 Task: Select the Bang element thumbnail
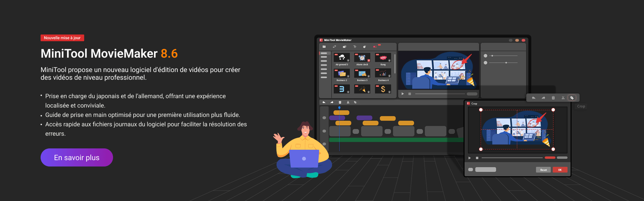tap(383, 58)
